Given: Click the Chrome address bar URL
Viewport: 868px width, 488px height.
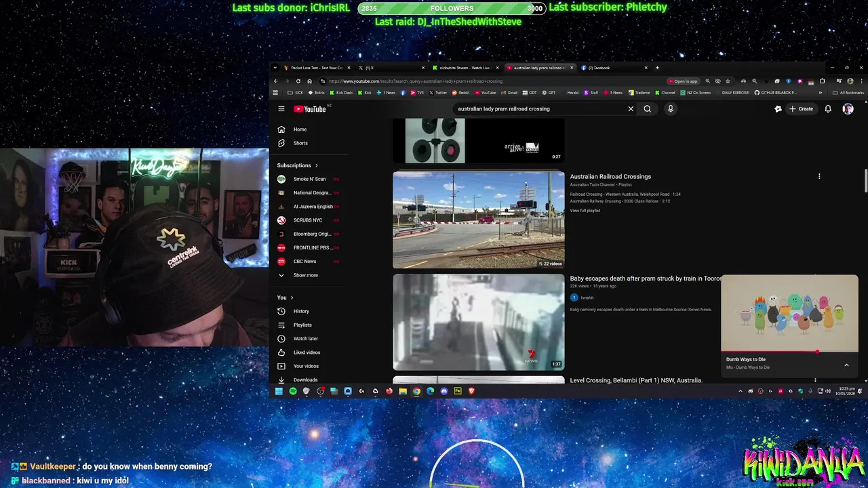Looking at the screenshot, I should (x=416, y=81).
